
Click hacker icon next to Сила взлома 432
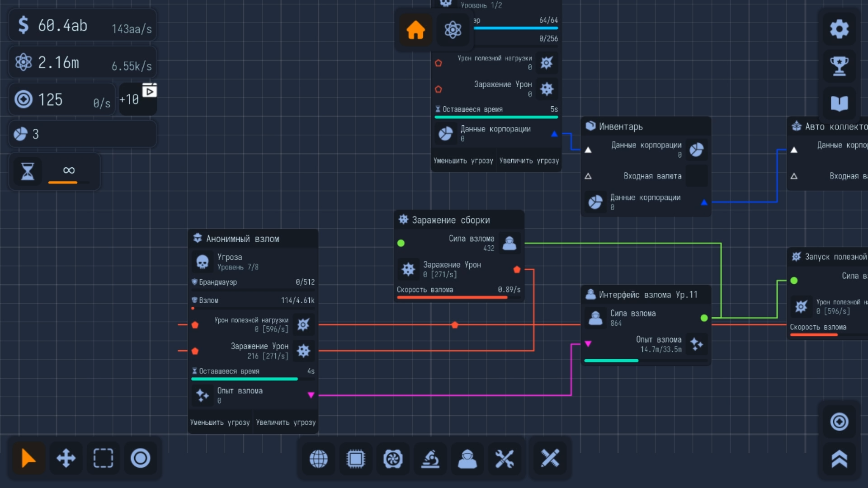pyautogui.click(x=509, y=243)
